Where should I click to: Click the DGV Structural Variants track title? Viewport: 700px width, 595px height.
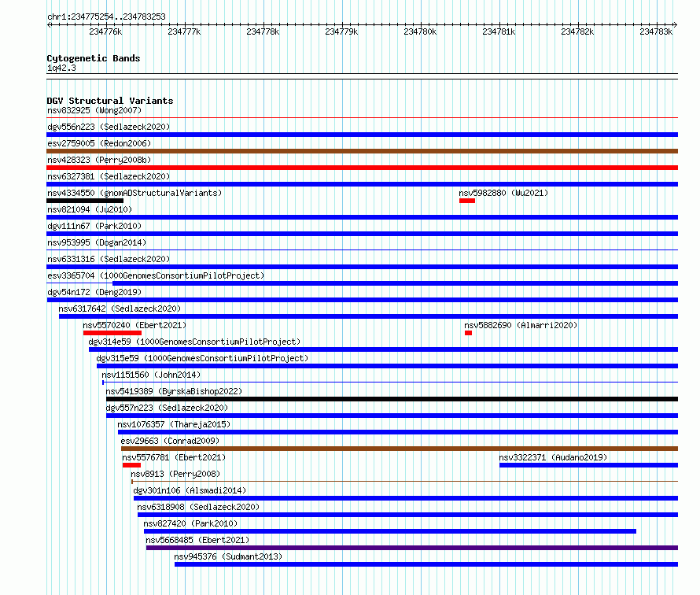(x=110, y=101)
